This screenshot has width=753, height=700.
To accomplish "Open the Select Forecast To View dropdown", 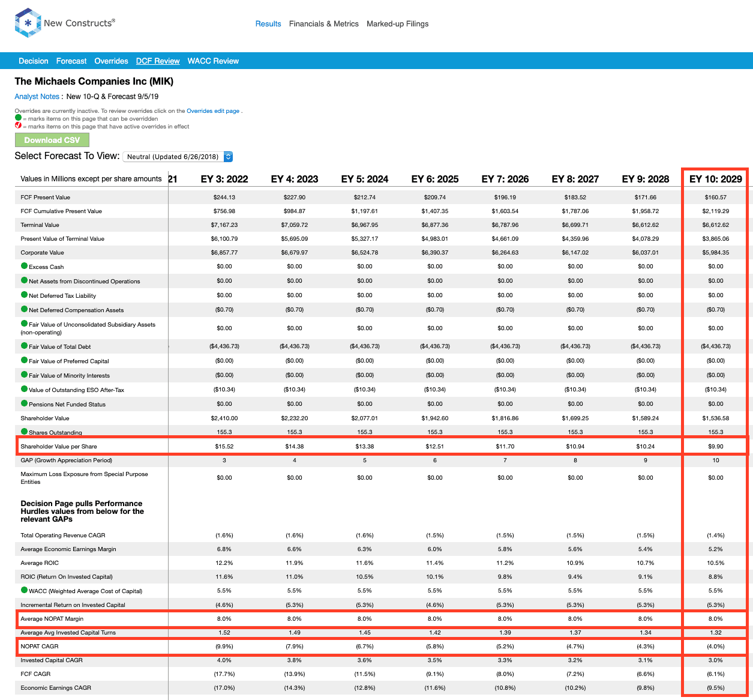I will (x=178, y=157).
